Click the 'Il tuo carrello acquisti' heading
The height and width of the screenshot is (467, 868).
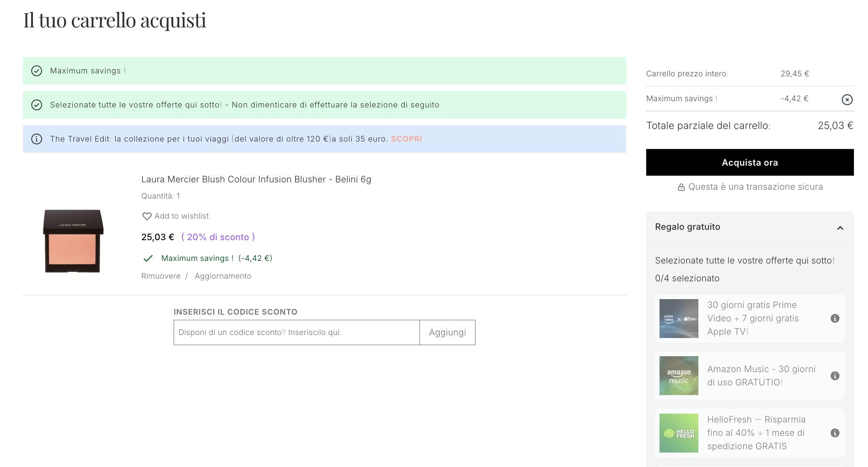114,20
